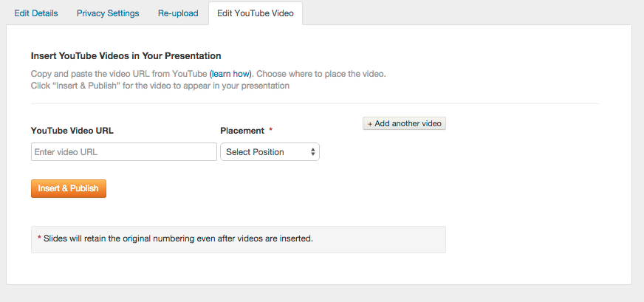
Task: Select the Edit YouTube Video tab
Action: [x=256, y=13]
